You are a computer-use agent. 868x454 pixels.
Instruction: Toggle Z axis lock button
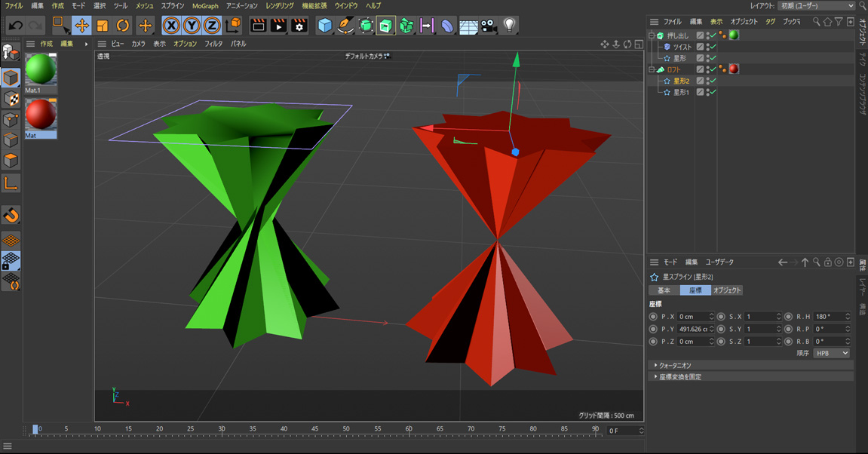click(212, 26)
